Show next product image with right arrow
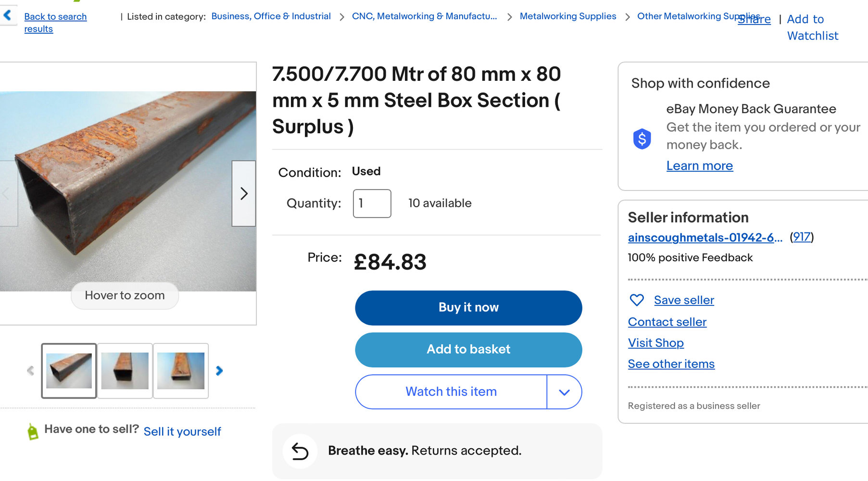868x481 pixels. (244, 193)
